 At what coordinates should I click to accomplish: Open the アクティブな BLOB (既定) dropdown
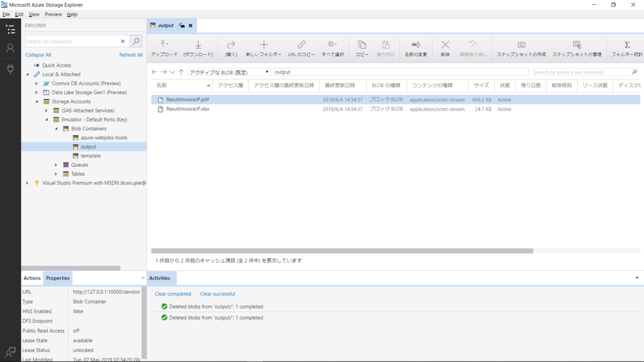[229, 72]
